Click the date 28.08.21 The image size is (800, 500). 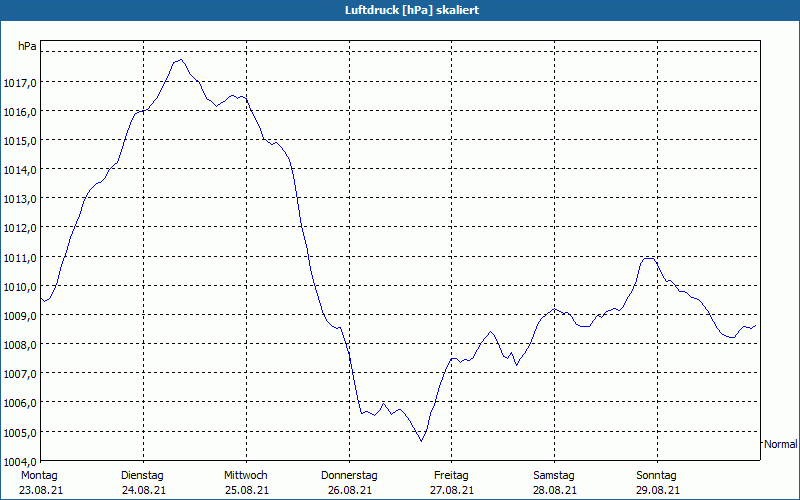(555, 490)
